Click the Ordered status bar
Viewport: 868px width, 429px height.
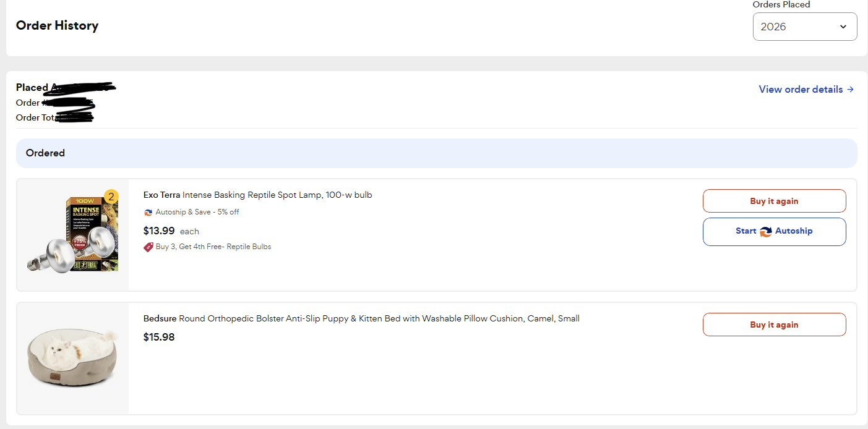coord(437,153)
